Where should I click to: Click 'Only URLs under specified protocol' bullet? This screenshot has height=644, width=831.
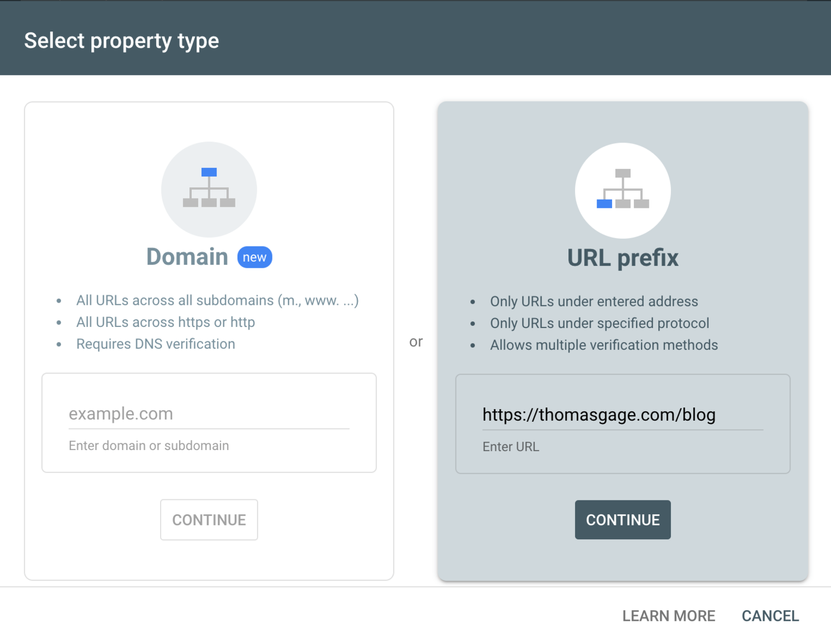599,323
